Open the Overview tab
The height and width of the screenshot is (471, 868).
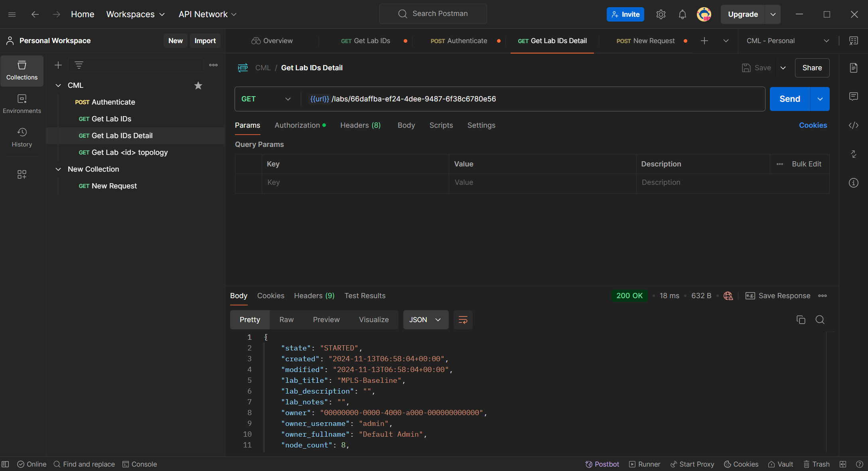click(x=272, y=41)
